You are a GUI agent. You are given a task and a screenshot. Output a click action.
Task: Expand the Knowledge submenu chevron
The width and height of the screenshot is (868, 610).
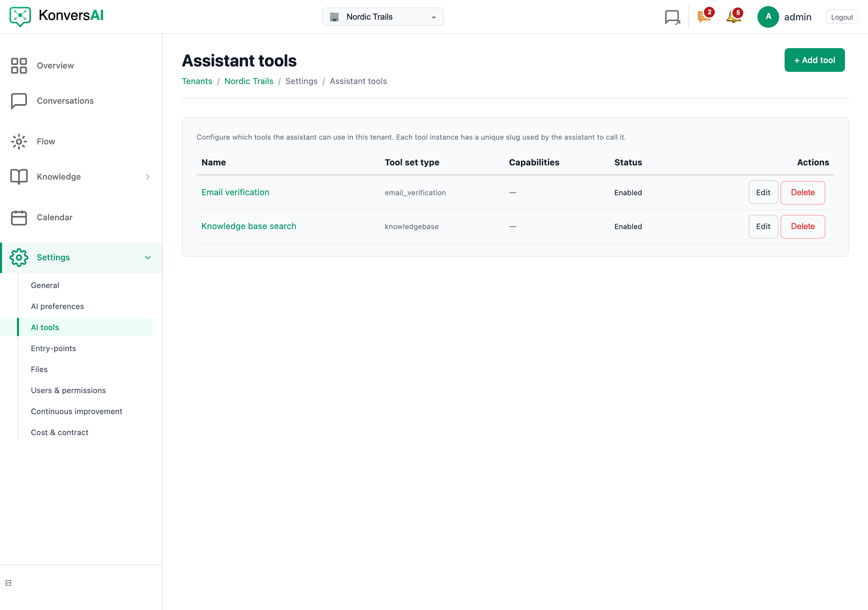click(147, 177)
